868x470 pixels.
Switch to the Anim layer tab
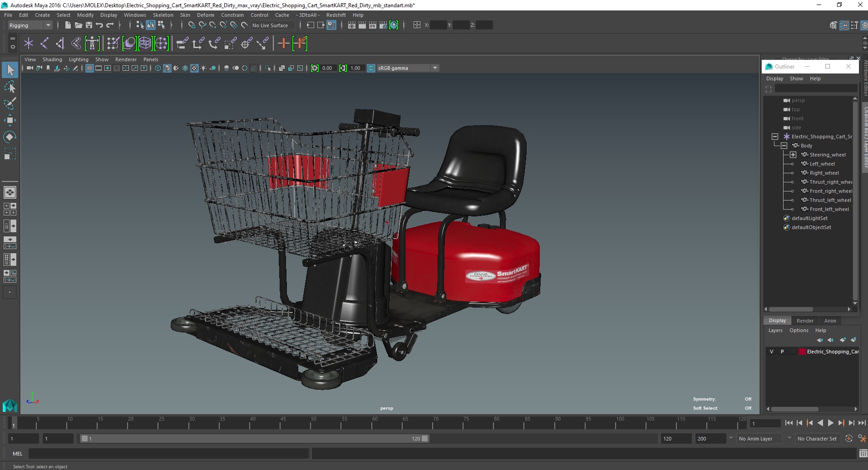tap(830, 321)
